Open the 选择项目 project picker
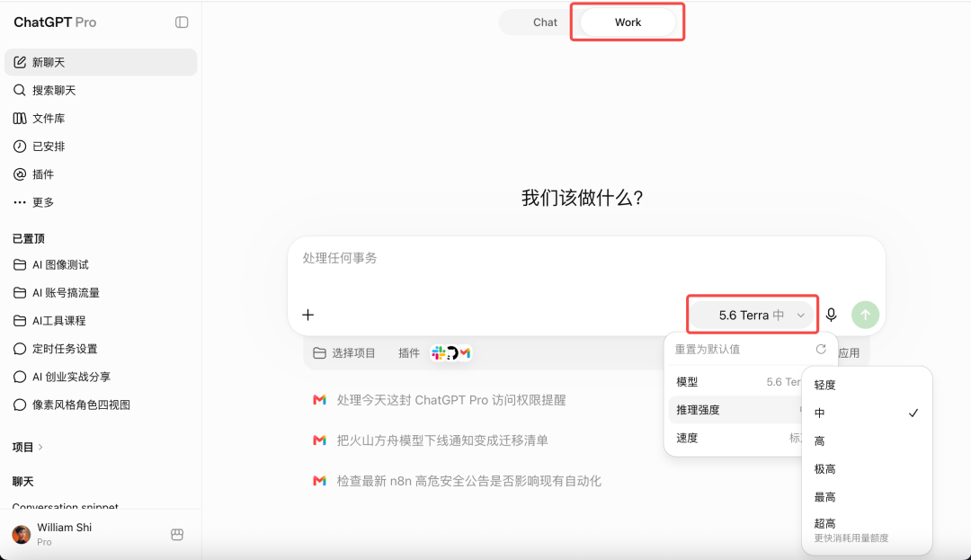The width and height of the screenshot is (971, 560). click(344, 353)
